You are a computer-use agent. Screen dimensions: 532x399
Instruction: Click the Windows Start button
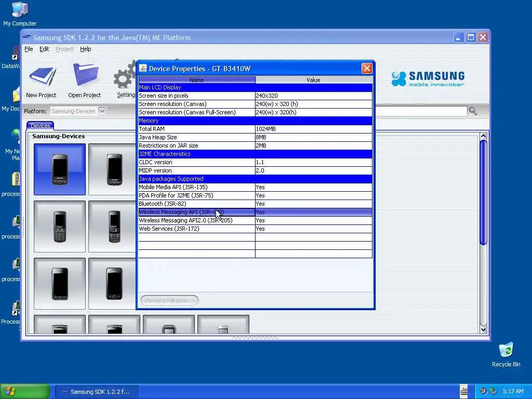pyautogui.click(x=25, y=391)
